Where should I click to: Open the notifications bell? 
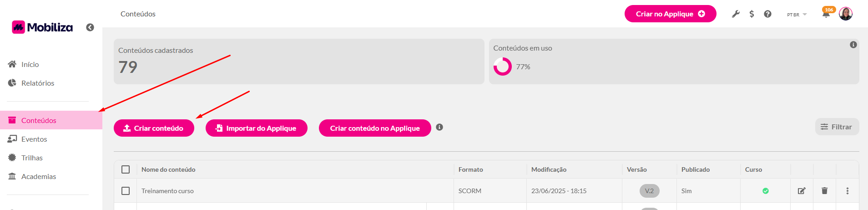pyautogui.click(x=826, y=14)
